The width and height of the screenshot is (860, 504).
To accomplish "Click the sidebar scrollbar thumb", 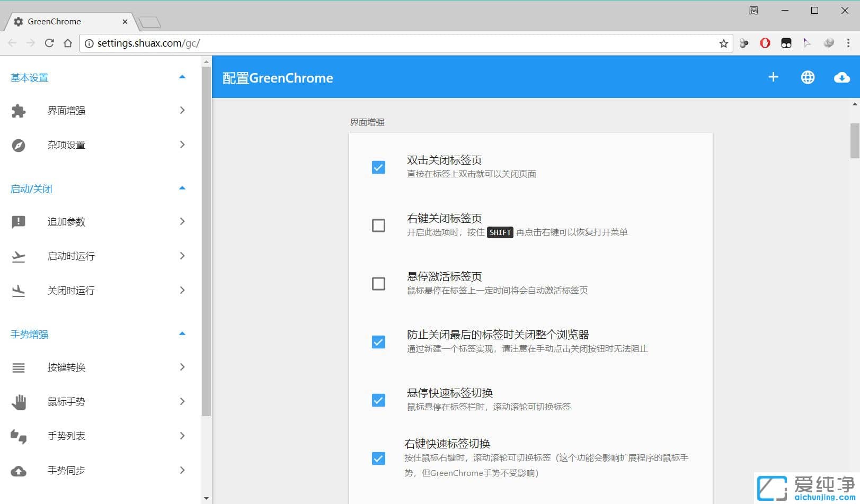I will (206, 241).
